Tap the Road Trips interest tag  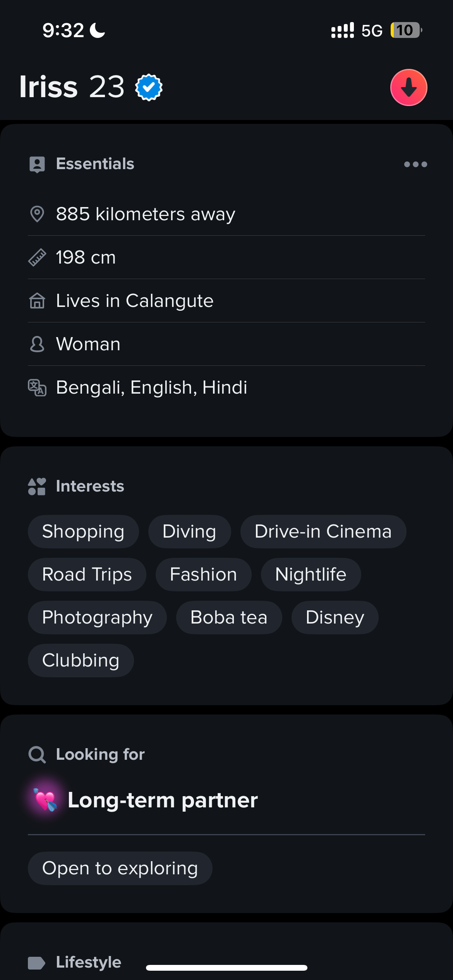[x=87, y=574]
